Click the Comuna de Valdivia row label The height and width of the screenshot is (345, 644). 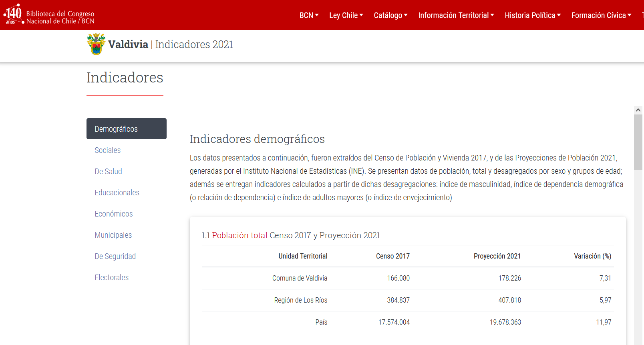pyautogui.click(x=300, y=278)
